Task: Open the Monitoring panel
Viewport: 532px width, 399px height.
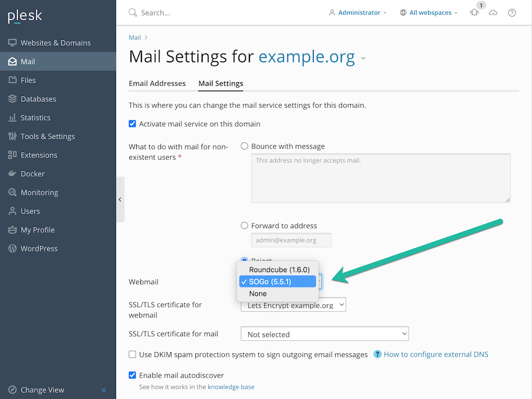Action: point(39,192)
